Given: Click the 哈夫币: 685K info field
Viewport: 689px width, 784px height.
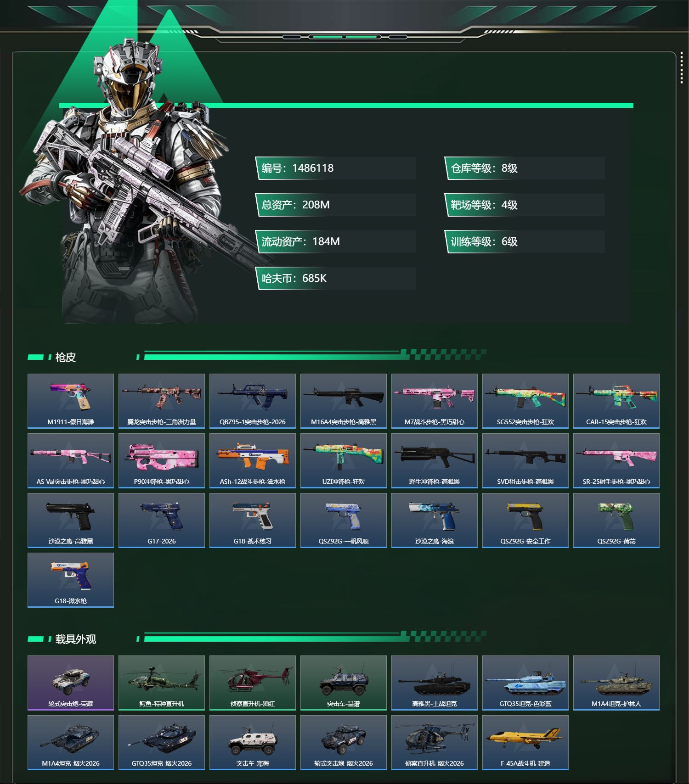Looking at the screenshot, I should tap(335, 278).
